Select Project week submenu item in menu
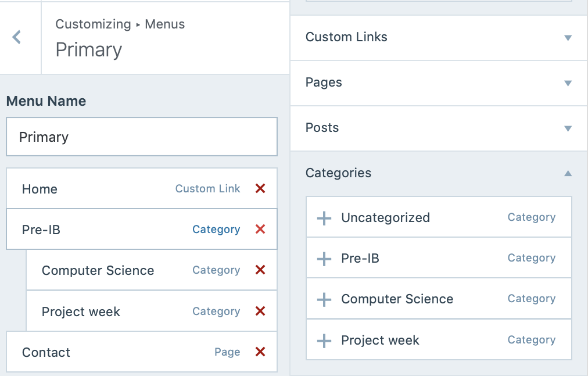This screenshot has width=588, height=376. pyautogui.click(x=81, y=311)
